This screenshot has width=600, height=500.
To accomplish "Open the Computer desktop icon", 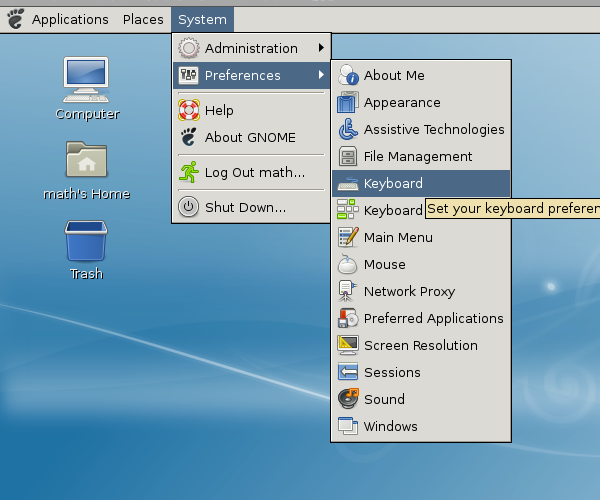I will pyautogui.click(x=87, y=78).
